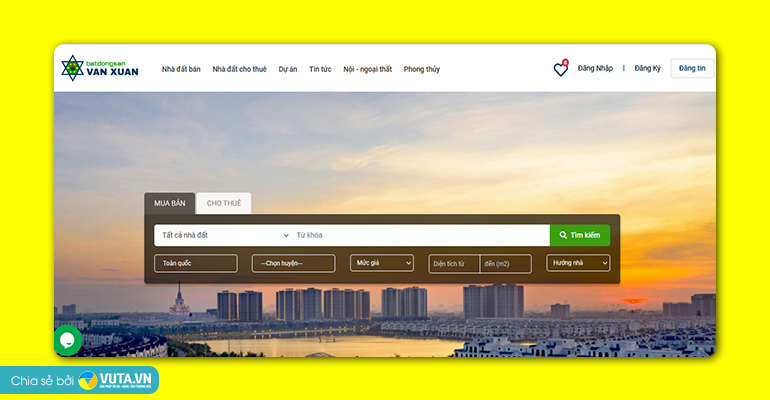This screenshot has width=770, height=400.
Task: Go to the Dự án page
Action: [288, 69]
